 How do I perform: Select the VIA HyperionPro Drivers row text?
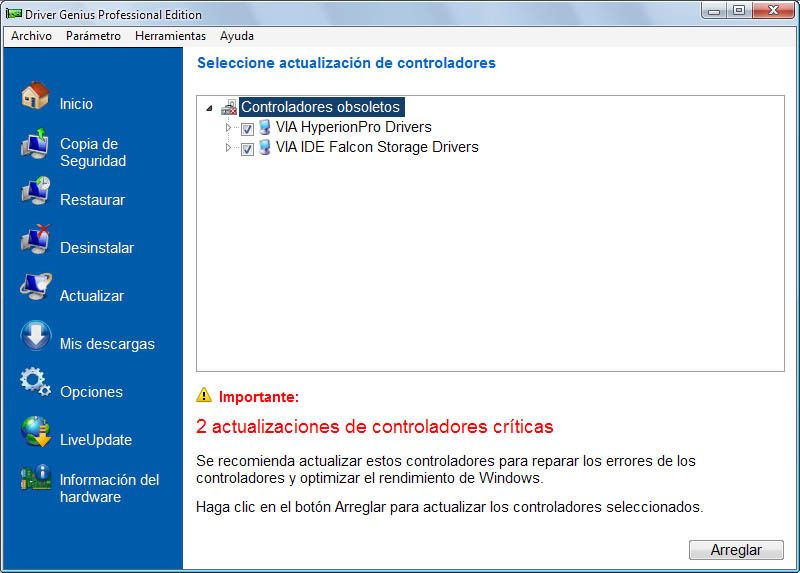pos(354,127)
